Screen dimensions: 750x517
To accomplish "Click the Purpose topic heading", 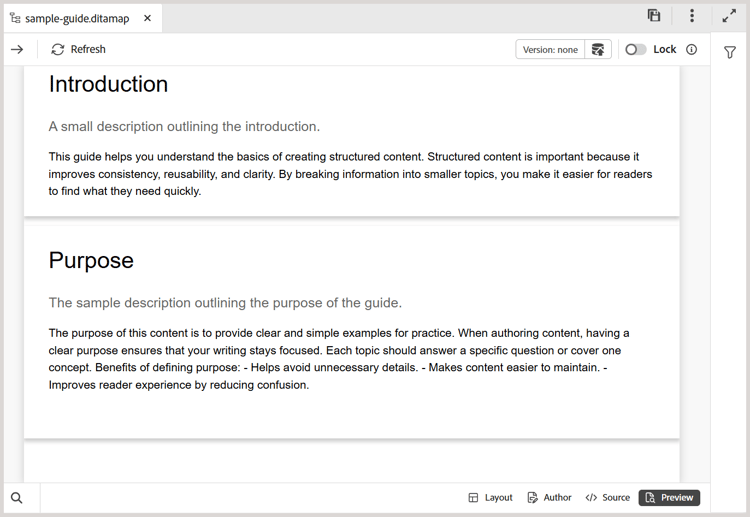I will point(91,261).
